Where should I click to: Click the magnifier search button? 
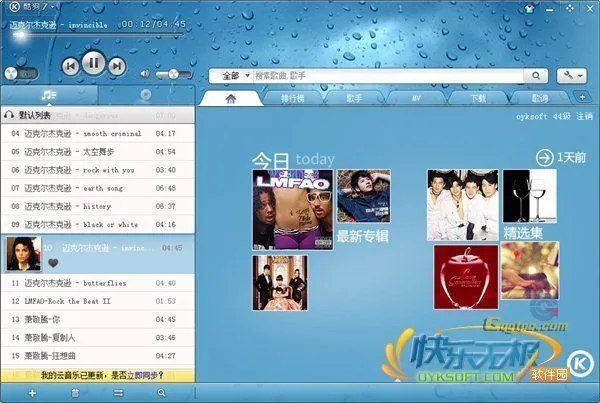click(536, 76)
